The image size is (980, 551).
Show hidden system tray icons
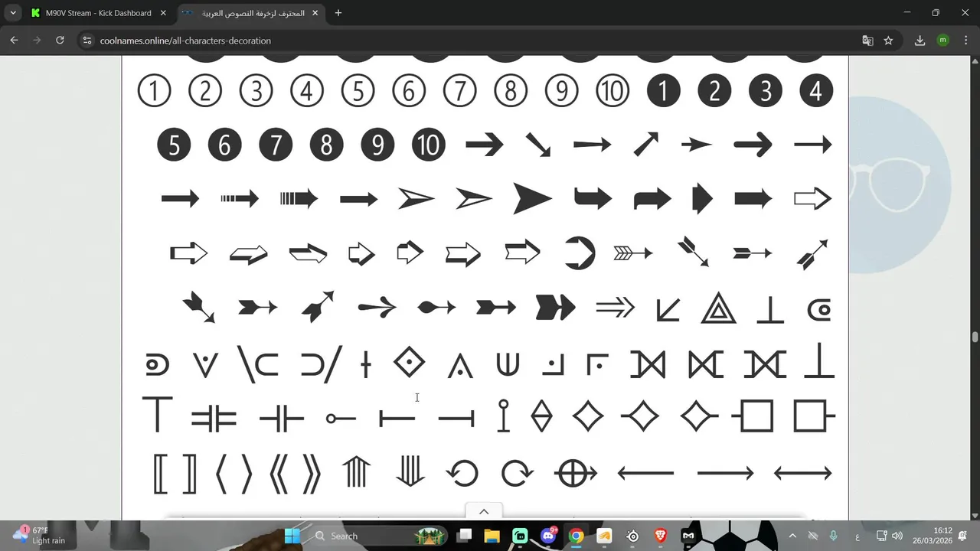coord(792,536)
